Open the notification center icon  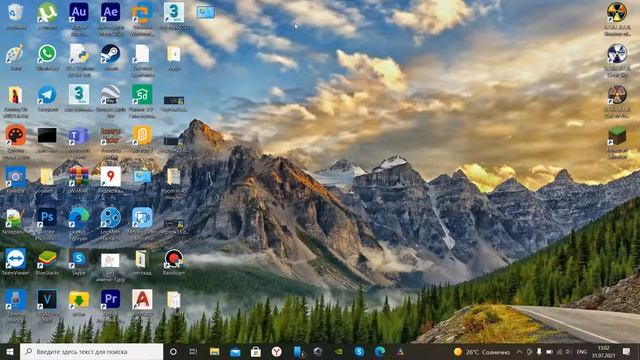(627, 351)
